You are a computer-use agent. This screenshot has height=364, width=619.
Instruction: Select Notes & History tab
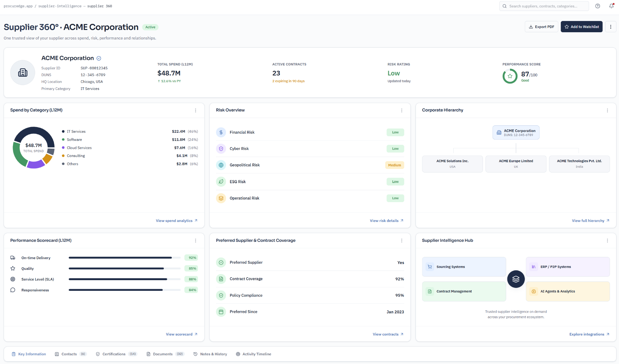click(x=210, y=354)
